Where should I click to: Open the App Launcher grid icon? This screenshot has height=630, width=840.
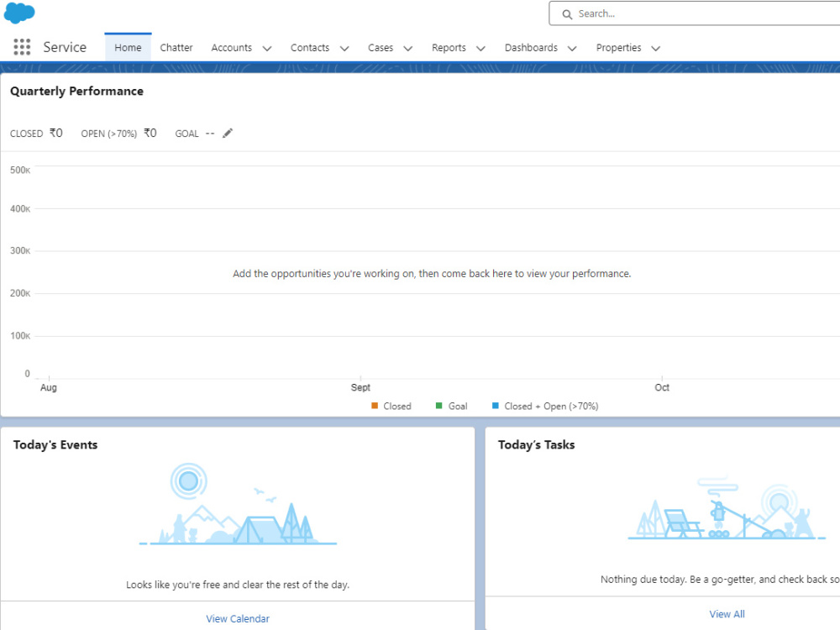[x=22, y=47]
